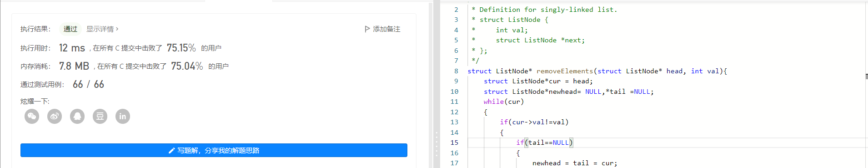The width and height of the screenshot is (868, 168).
Task: Click line number 11 in gutter
Action: click(454, 102)
